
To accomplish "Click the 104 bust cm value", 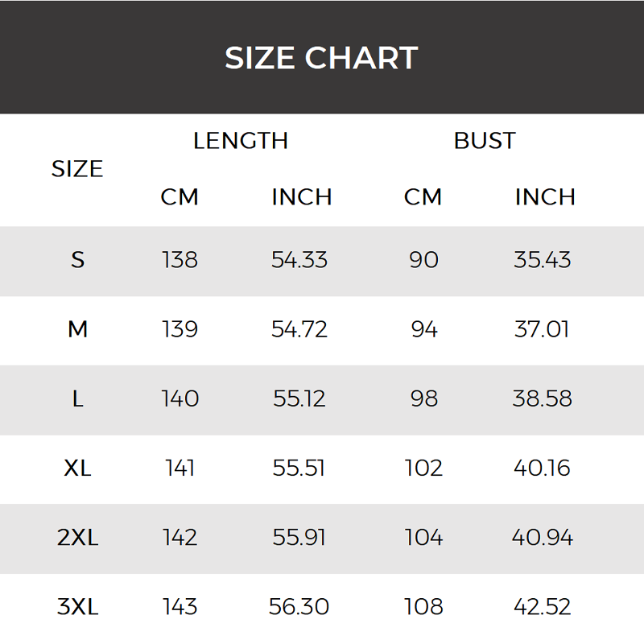I will coord(423,537).
